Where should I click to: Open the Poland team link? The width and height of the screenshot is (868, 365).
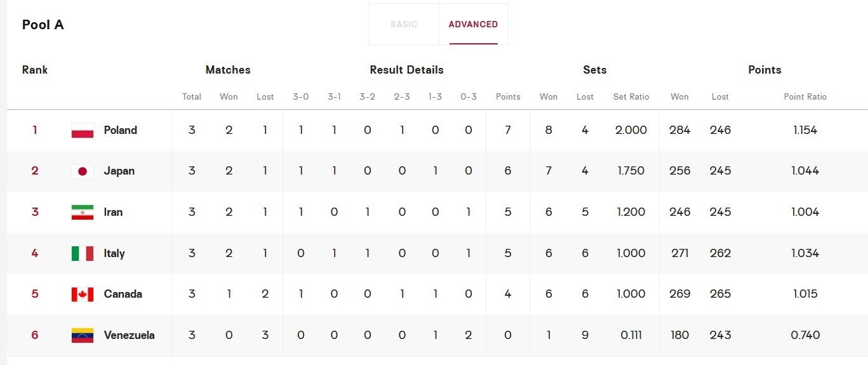click(x=121, y=130)
